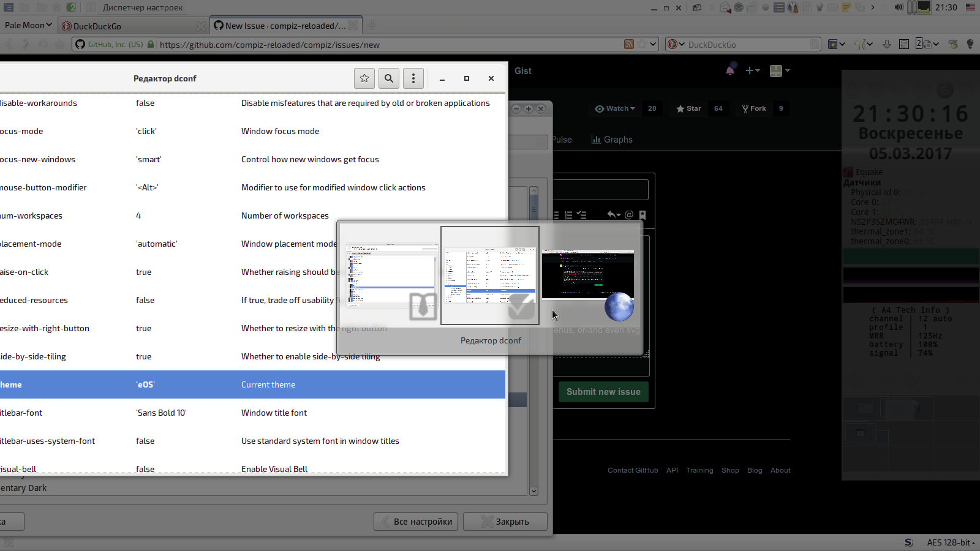
Task: Open the Blog footer link
Action: click(755, 470)
